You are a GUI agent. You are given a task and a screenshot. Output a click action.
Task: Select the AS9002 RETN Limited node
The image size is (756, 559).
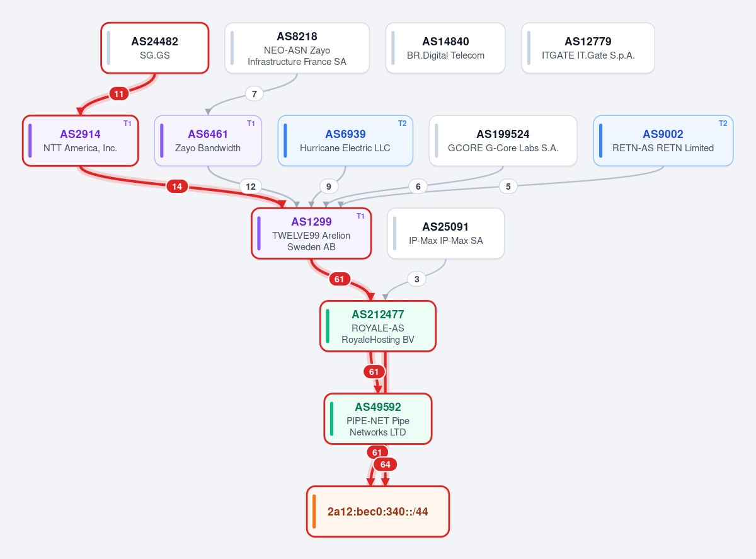[663, 141]
